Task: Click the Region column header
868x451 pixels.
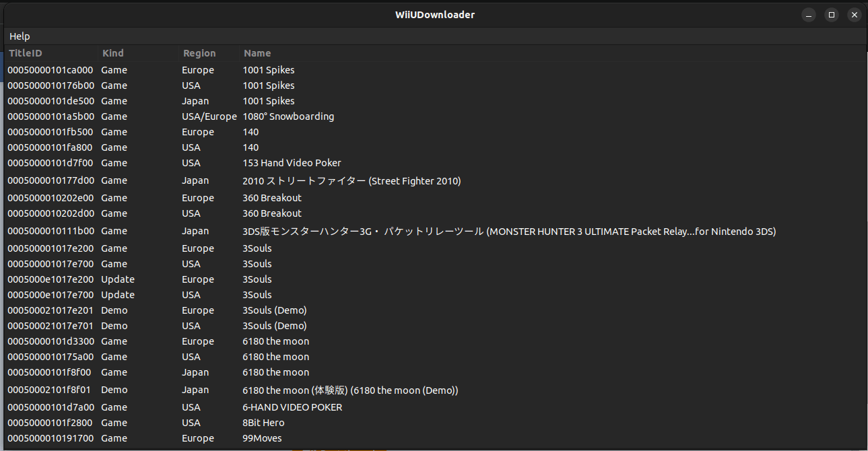Action: (199, 53)
